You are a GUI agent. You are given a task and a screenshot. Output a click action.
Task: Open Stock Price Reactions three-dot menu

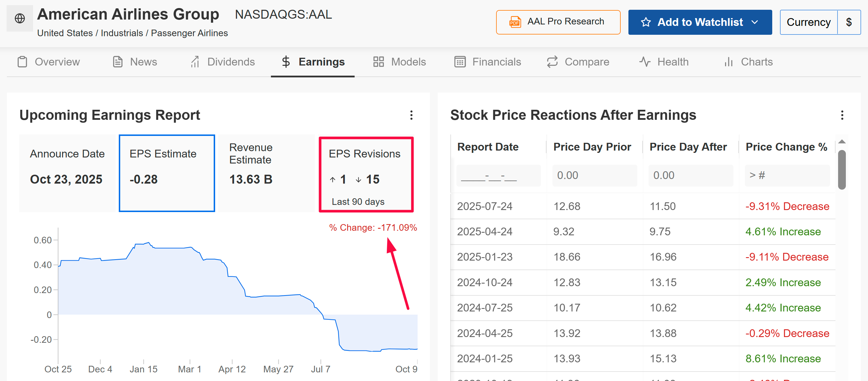pos(842,115)
